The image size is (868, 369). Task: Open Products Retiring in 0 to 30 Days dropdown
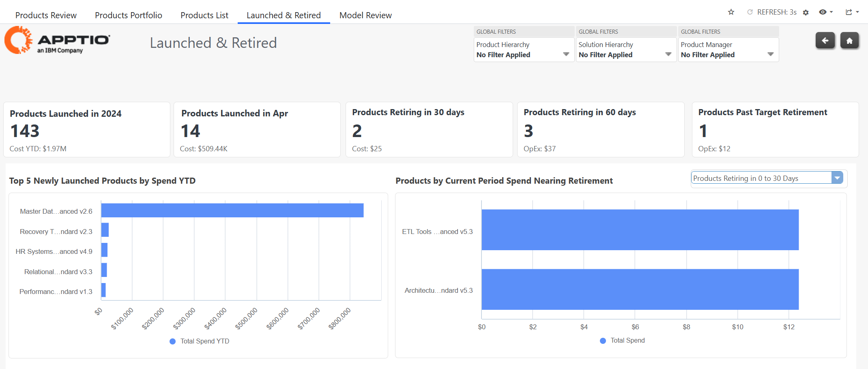coord(837,178)
